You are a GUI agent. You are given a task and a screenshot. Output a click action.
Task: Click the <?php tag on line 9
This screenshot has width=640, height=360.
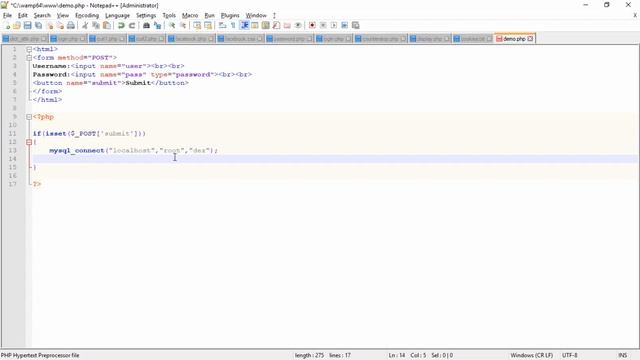point(43,117)
